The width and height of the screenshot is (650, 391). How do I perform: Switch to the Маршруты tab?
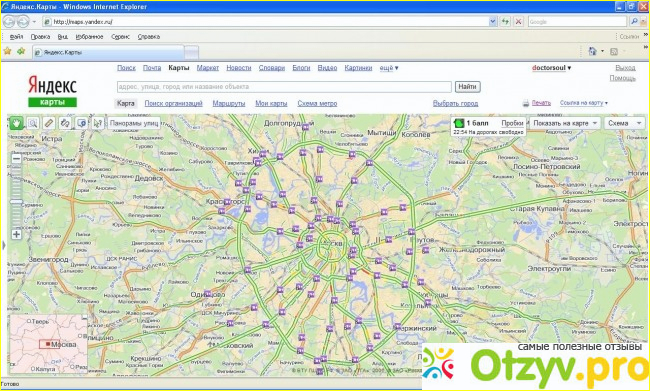(x=229, y=103)
